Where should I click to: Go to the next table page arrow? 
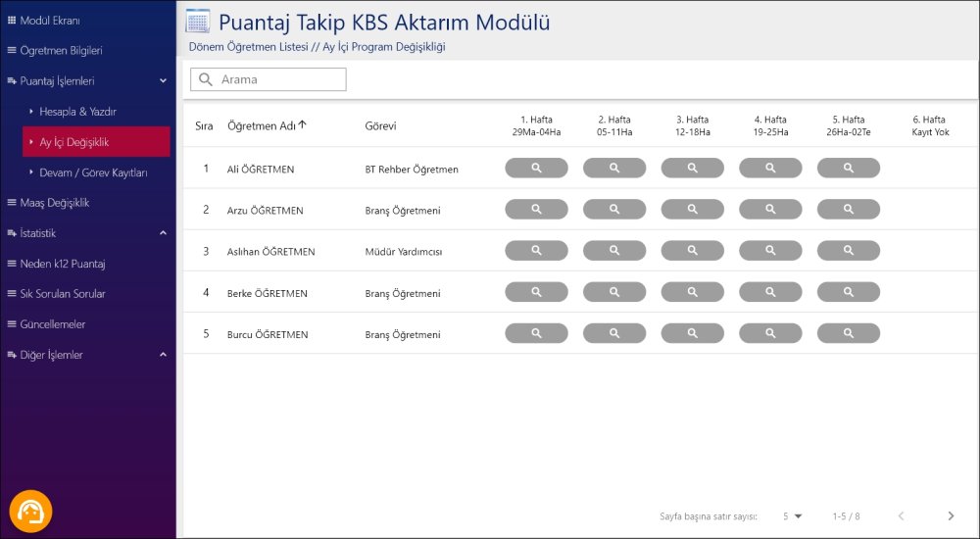(x=951, y=515)
